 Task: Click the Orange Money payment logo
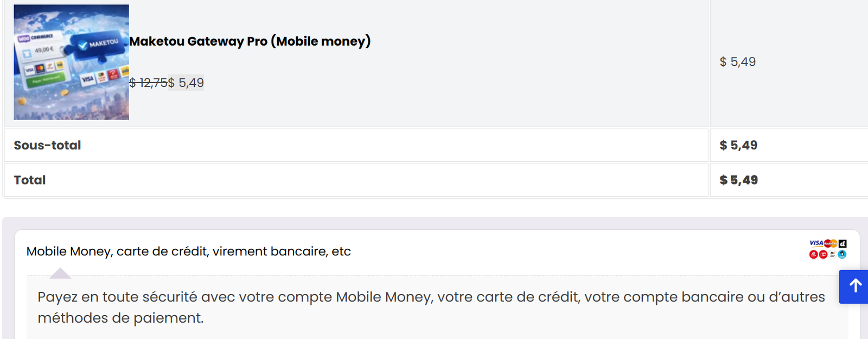coord(833,254)
